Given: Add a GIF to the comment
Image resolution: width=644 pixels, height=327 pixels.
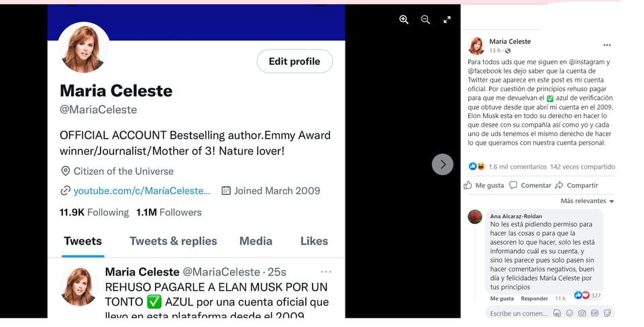Looking at the screenshot, I should click(x=595, y=313).
